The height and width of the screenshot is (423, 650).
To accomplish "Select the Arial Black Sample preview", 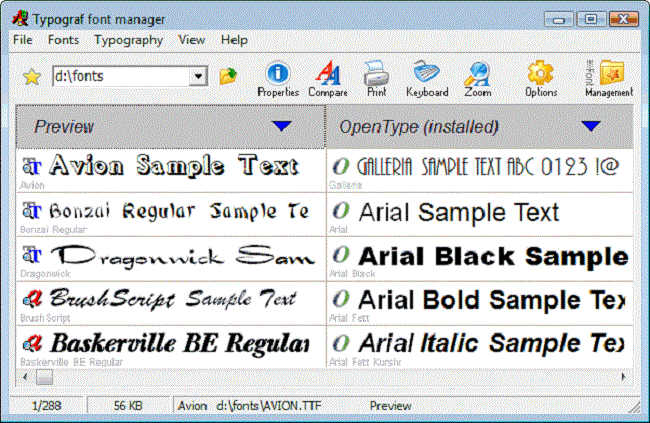I will [493, 256].
